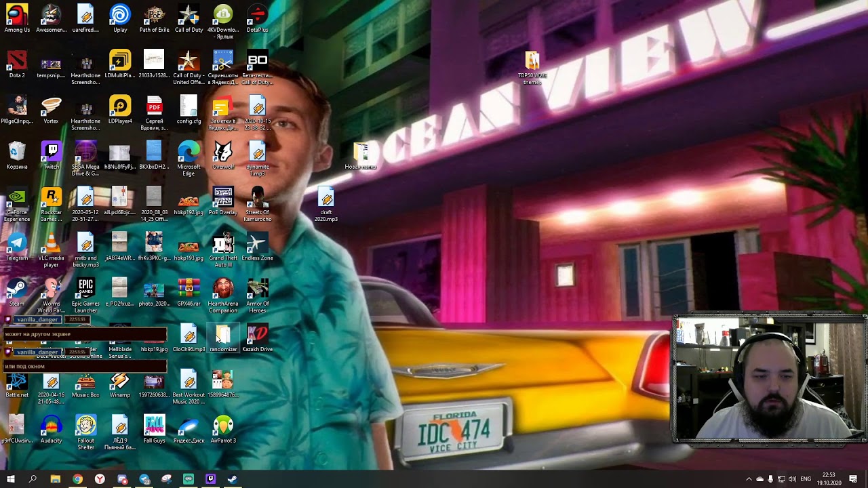The height and width of the screenshot is (488, 868).
Task: Open Telegram desktop shortcut
Action: [17, 247]
